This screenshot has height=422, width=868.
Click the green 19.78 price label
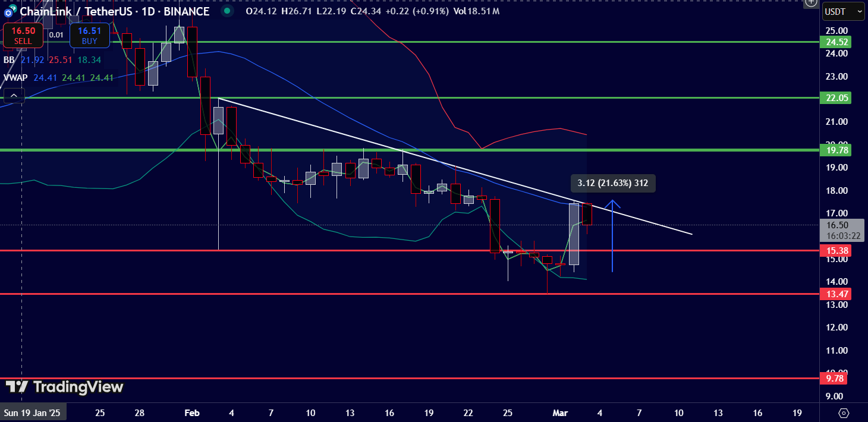click(x=835, y=150)
